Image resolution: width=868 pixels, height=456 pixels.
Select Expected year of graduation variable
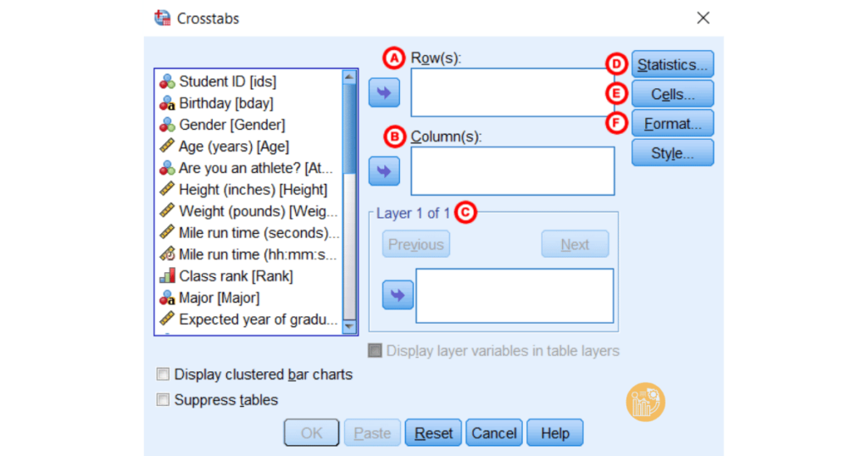click(258, 319)
